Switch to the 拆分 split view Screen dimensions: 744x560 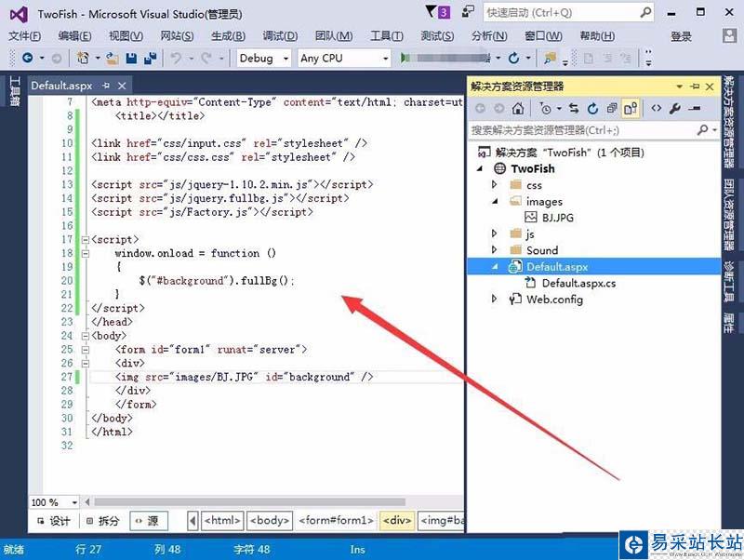click(x=102, y=521)
